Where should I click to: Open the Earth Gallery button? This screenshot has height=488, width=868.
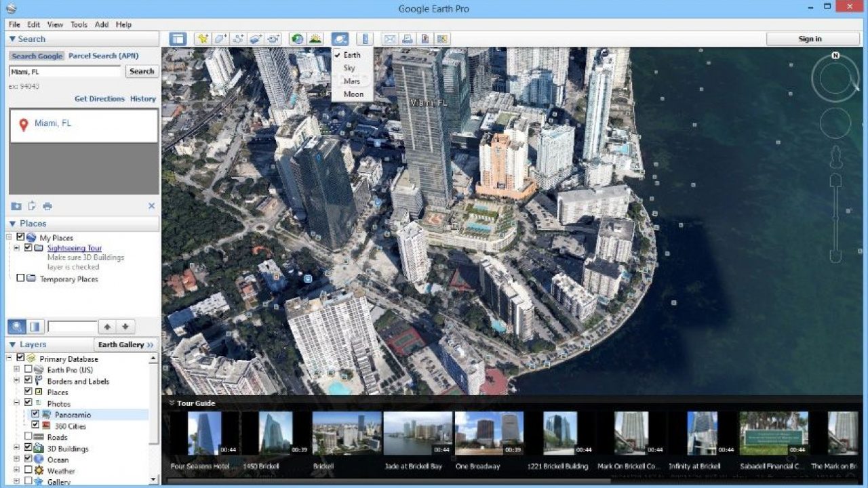[125, 344]
